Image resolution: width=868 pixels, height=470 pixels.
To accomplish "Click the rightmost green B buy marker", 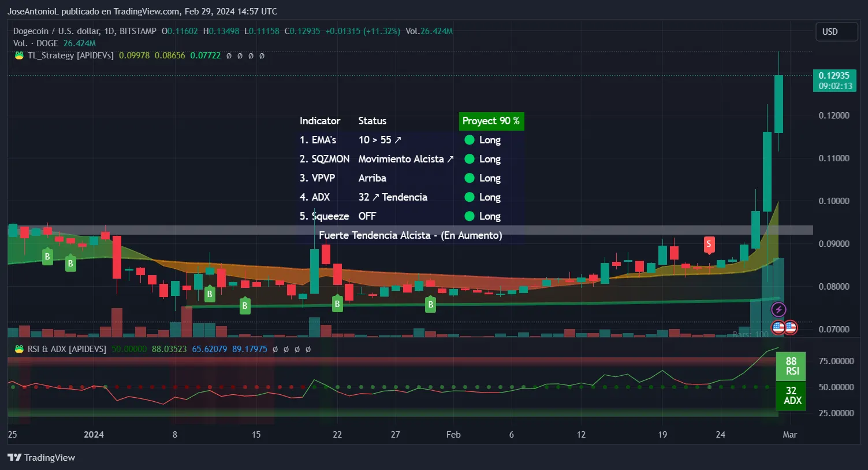I will click(x=430, y=304).
